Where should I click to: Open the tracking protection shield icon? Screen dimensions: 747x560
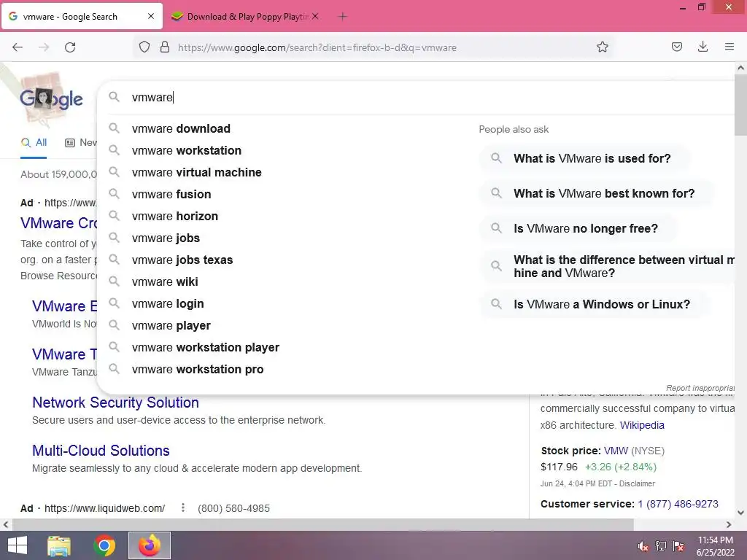pyautogui.click(x=144, y=47)
